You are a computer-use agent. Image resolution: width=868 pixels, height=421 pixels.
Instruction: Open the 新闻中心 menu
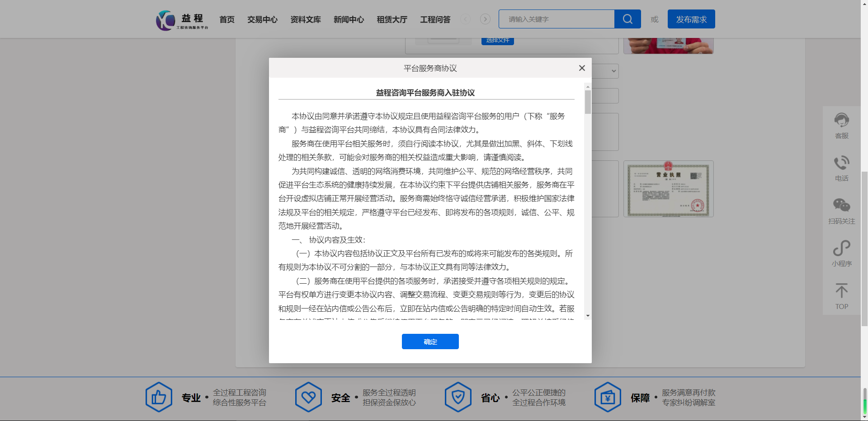[x=349, y=19]
